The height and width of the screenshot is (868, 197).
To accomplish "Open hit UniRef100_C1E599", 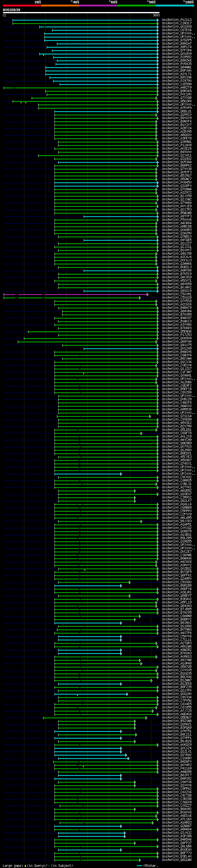I will click(x=177, y=84).
